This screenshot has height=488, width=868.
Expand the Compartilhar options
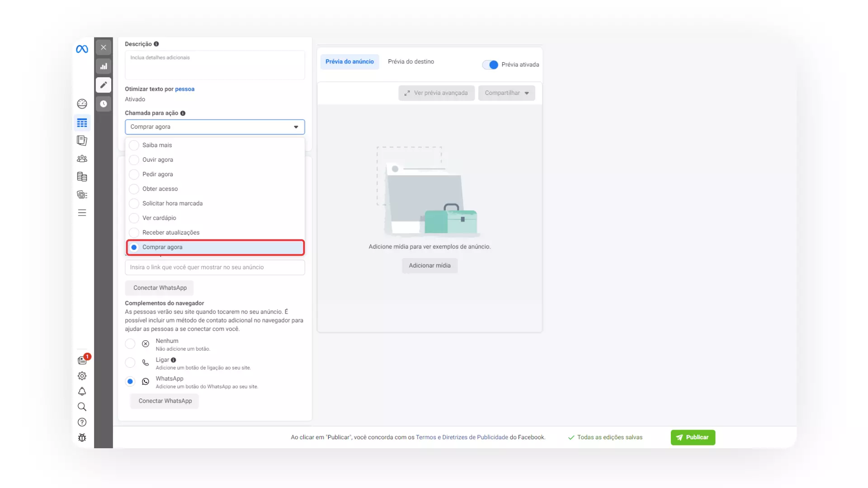tap(506, 93)
